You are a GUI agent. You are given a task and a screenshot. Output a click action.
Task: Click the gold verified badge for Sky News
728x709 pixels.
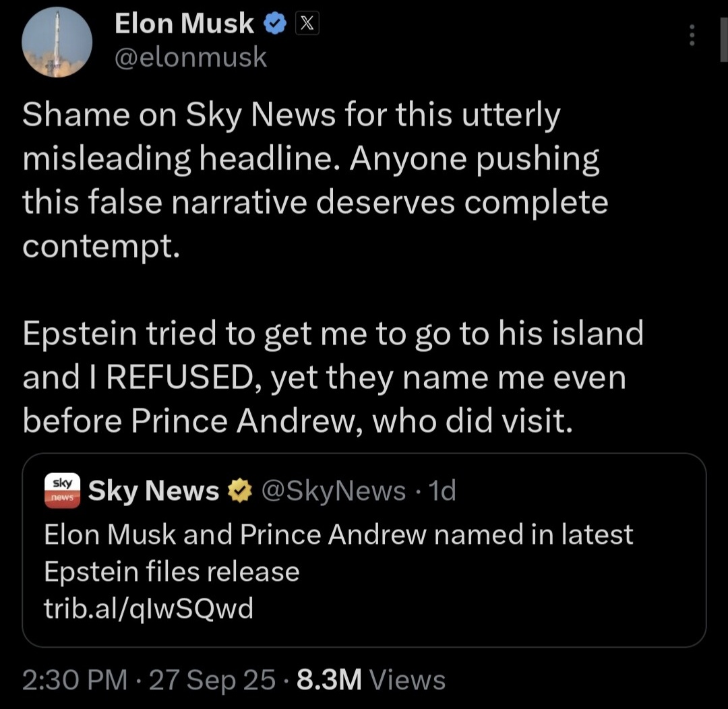(239, 492)
